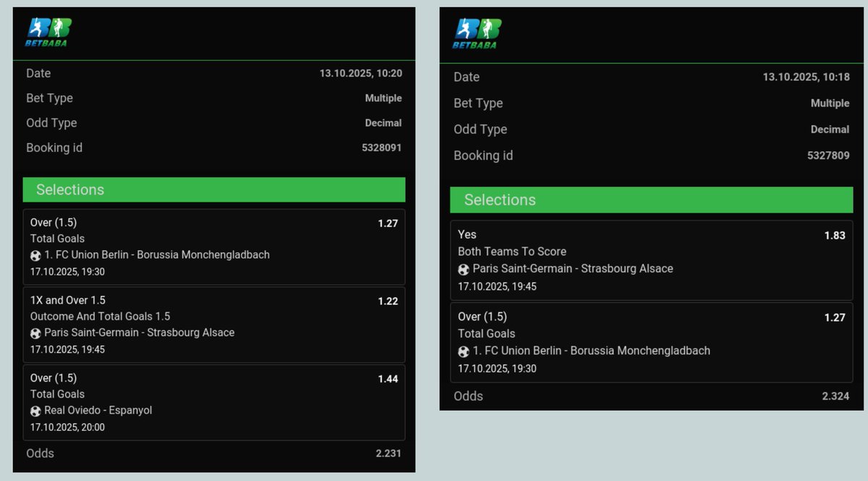868x481 pixels.
Task: Click 'Decimal' odd type on right slip
Action: click(830, 129)
